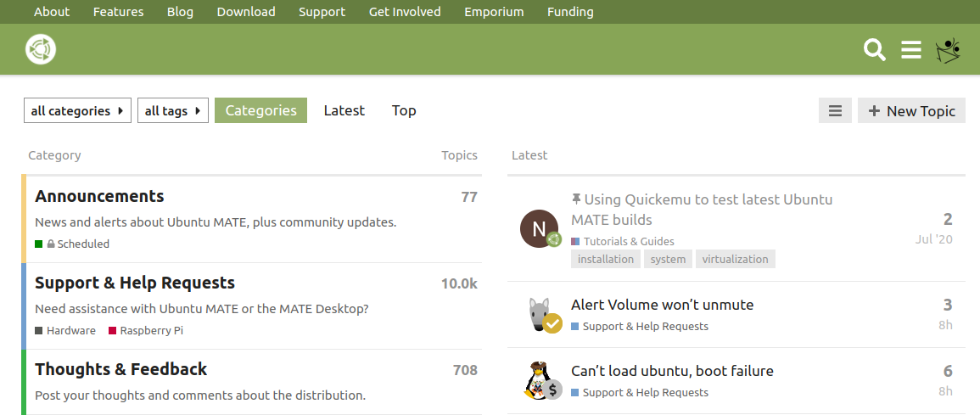Click the 8h timestamp on Alert Volume topic

[945, 325]
